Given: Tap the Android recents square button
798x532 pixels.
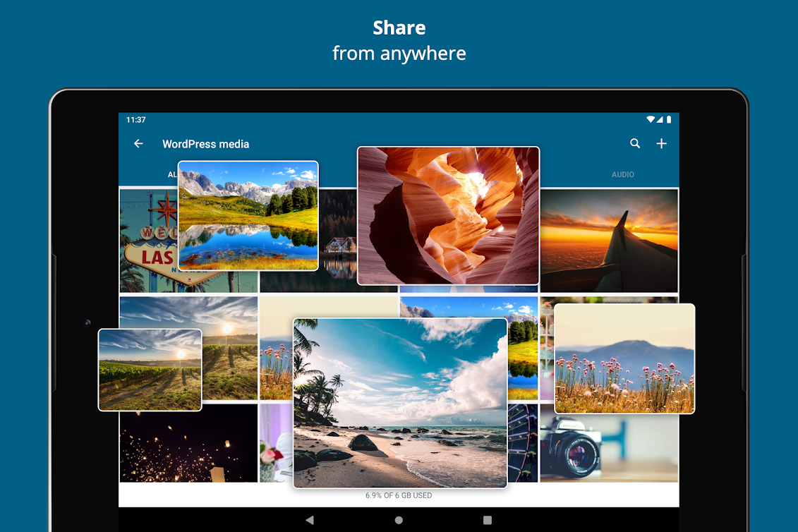Looking at the screenshot, I should [x=488, y=520].
